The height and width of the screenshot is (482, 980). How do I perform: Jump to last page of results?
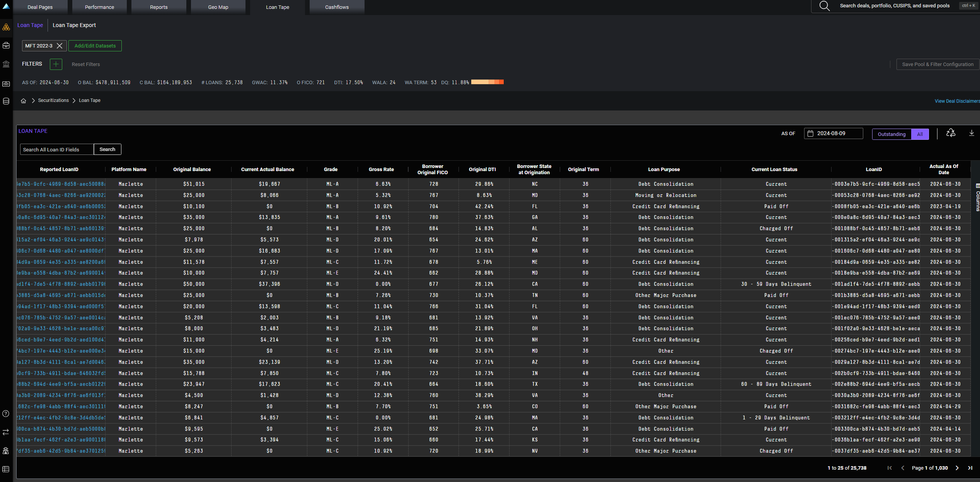970,468
